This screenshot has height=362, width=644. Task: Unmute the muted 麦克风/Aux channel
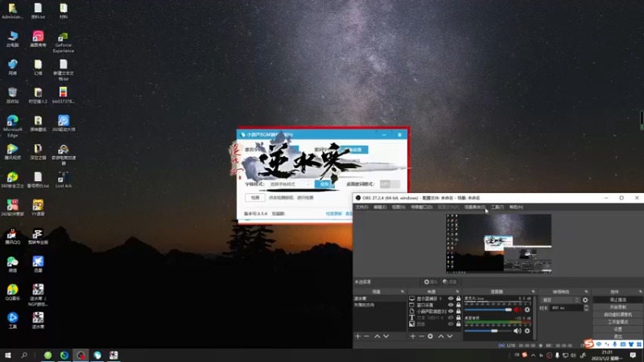(518, 310)
